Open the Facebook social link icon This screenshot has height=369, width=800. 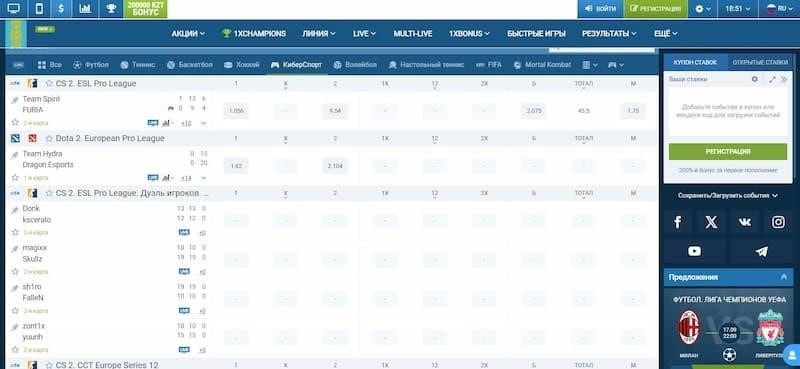678,222
